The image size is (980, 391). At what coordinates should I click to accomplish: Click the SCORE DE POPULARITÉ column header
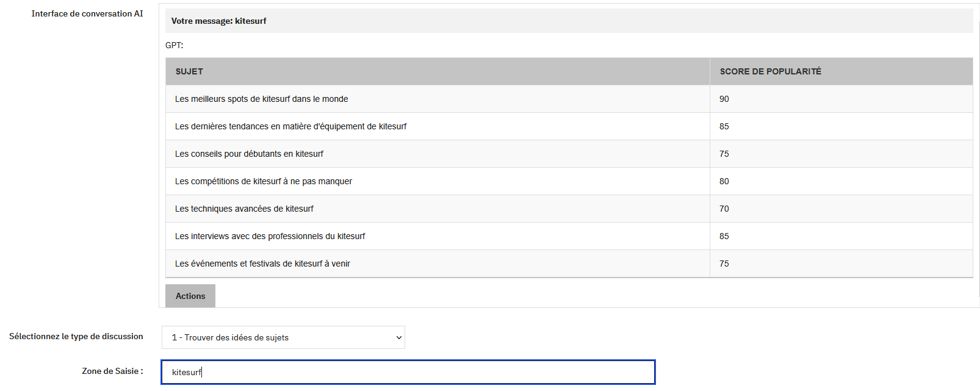click(x=770, y=71)
